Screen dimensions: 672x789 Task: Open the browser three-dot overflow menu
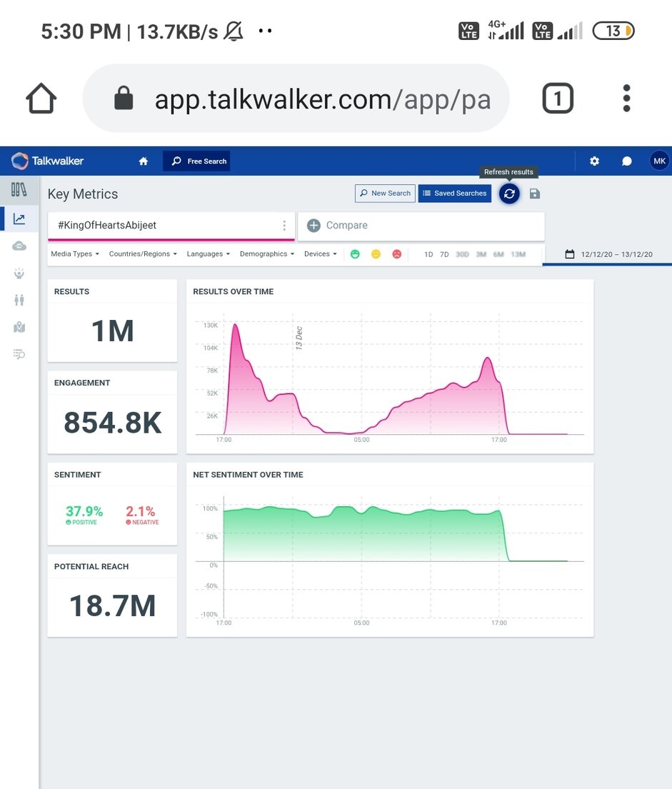(626, 98)
